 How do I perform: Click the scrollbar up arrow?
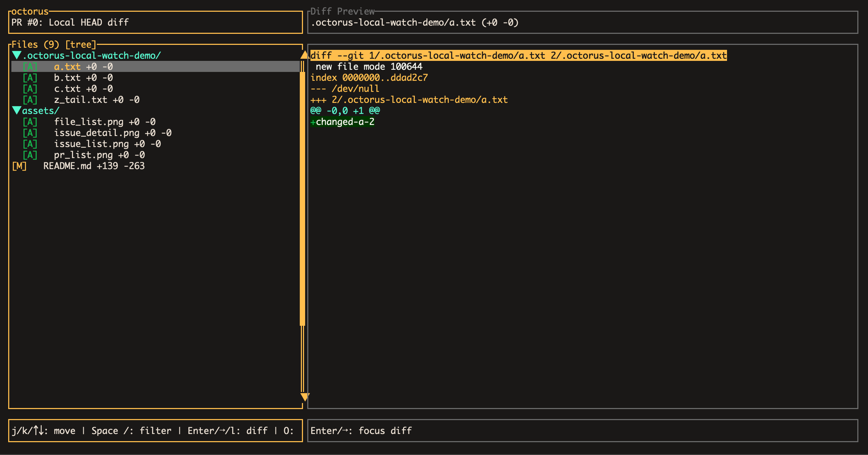304,55
